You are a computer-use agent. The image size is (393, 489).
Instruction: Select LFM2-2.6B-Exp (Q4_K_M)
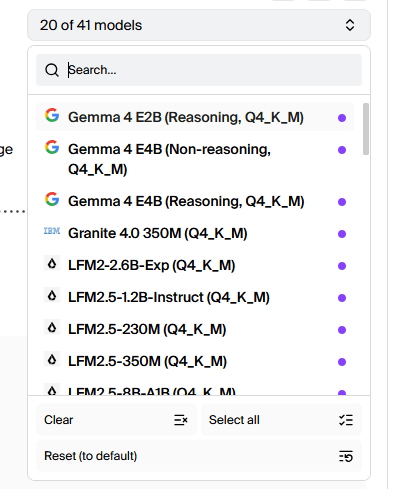(x=195, y=265)
